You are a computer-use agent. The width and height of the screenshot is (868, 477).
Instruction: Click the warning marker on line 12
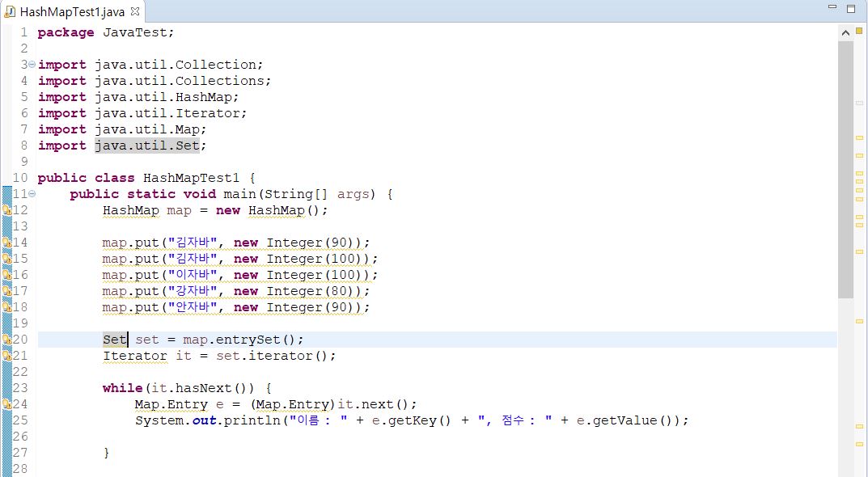pos(6,210)
